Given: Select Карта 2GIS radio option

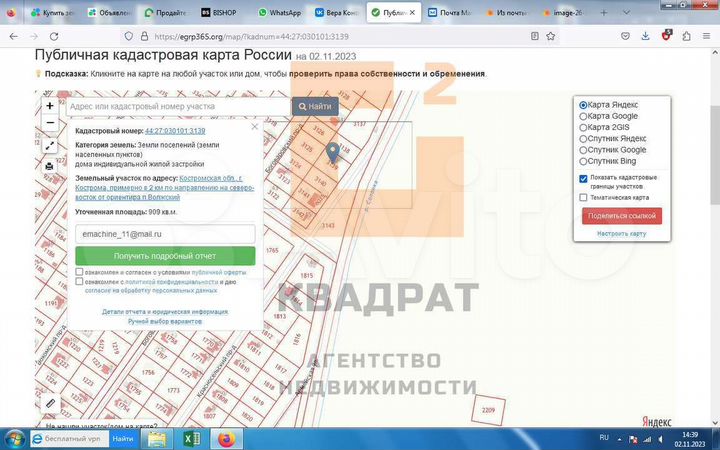Looking at the screenshot, I should click(x=583, y=127).
